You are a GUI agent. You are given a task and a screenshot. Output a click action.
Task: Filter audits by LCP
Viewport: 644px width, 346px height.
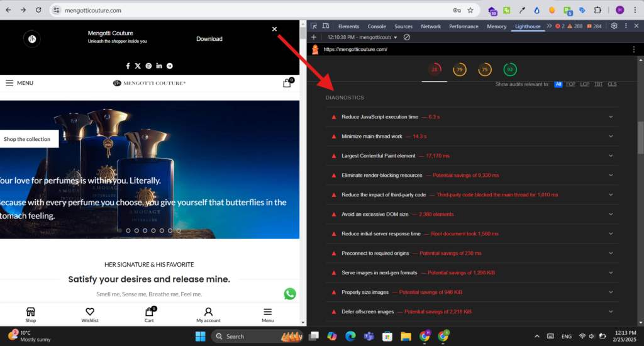click(584, 84)
